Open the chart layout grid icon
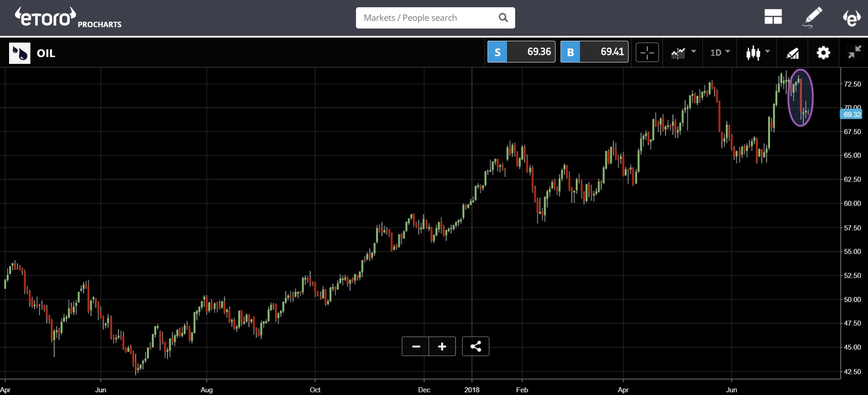The height and width of the screenshot is (395, 868). point(773,17)
